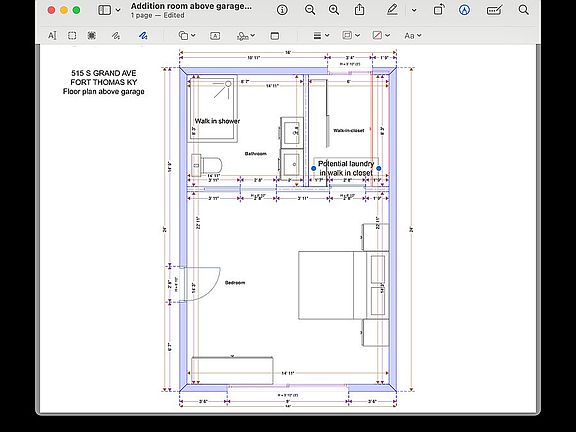Add a Text box annotation
This screenshot has height=432, width=576.
click(x=215, y=36)
